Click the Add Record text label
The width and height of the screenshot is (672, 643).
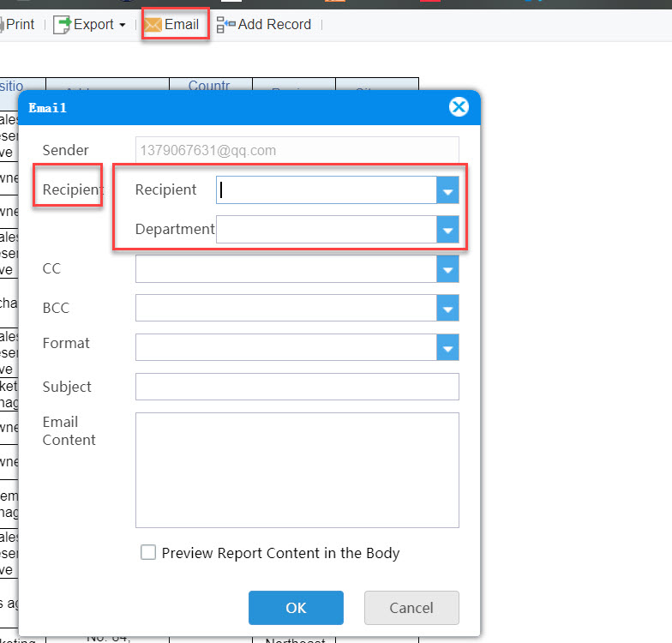click(x=274, y=24)
